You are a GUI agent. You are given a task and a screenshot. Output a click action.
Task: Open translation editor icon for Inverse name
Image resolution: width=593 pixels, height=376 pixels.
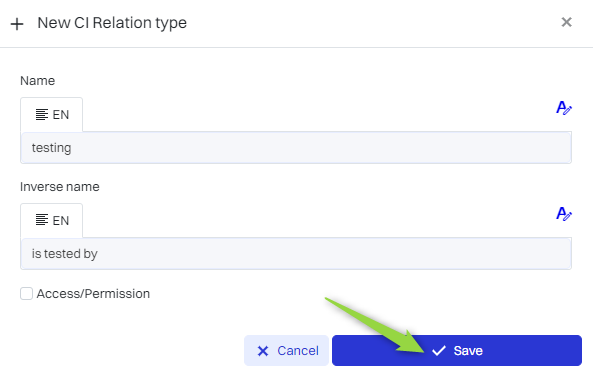564,214
